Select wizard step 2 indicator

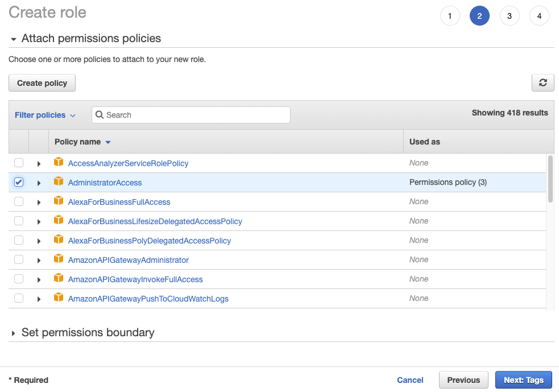479,16
